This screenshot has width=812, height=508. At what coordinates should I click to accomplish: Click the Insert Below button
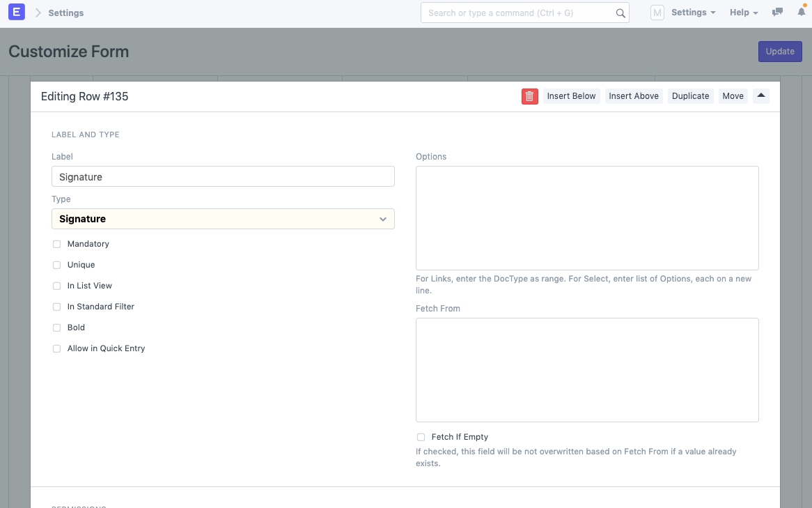tap(571, 96)
